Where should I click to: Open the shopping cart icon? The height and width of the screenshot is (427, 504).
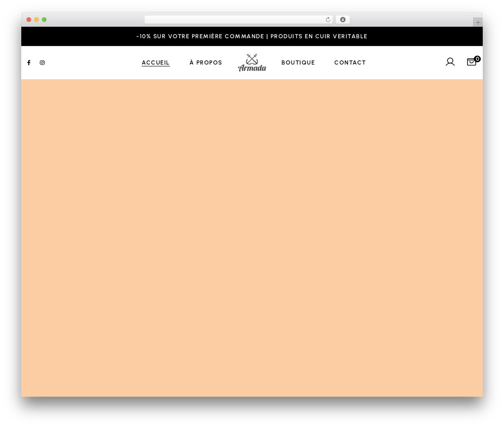tap(472, 62)
